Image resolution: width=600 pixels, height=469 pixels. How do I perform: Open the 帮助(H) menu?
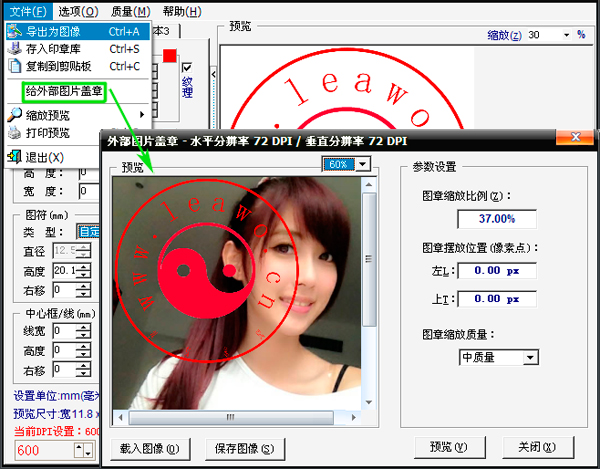[x=182, y=11]
